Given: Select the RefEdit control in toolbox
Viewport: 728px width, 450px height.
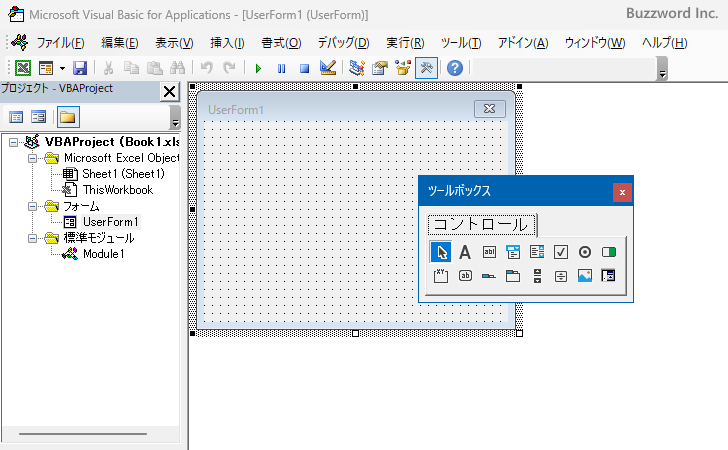Looking at the screenshot, I should click(609, 276).
